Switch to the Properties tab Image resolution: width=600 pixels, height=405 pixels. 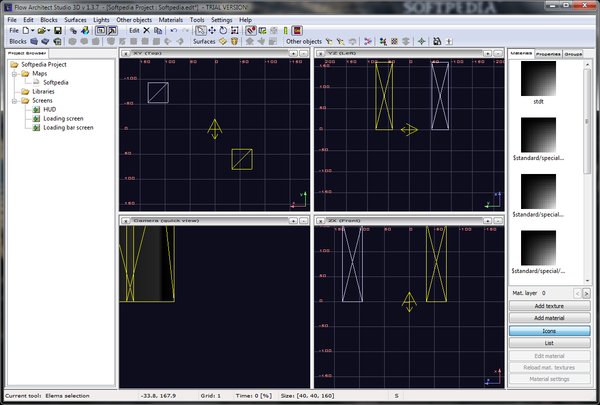coord(548,53)
